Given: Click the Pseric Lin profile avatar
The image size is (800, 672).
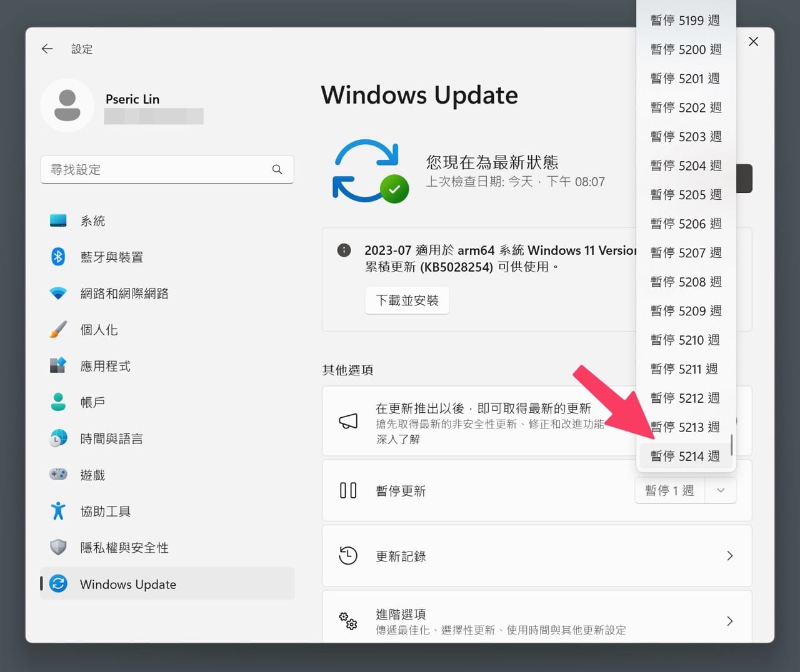Looking at the screenshot, I should 67,106.
